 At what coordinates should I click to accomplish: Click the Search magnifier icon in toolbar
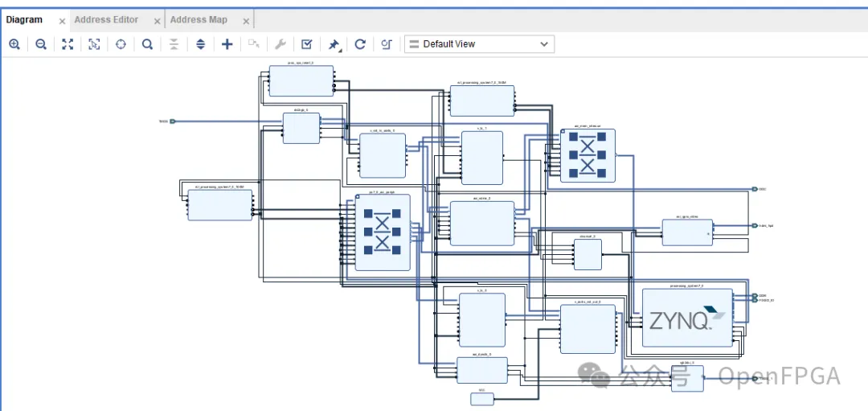click(x=147, y=44)
